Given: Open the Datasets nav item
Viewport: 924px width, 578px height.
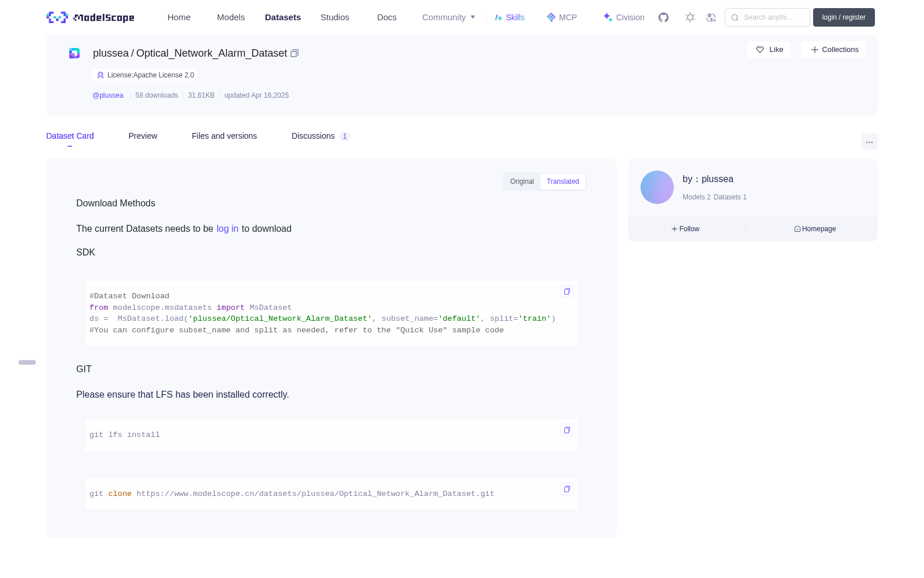Looking at the screenshot, I should [283, 17].
